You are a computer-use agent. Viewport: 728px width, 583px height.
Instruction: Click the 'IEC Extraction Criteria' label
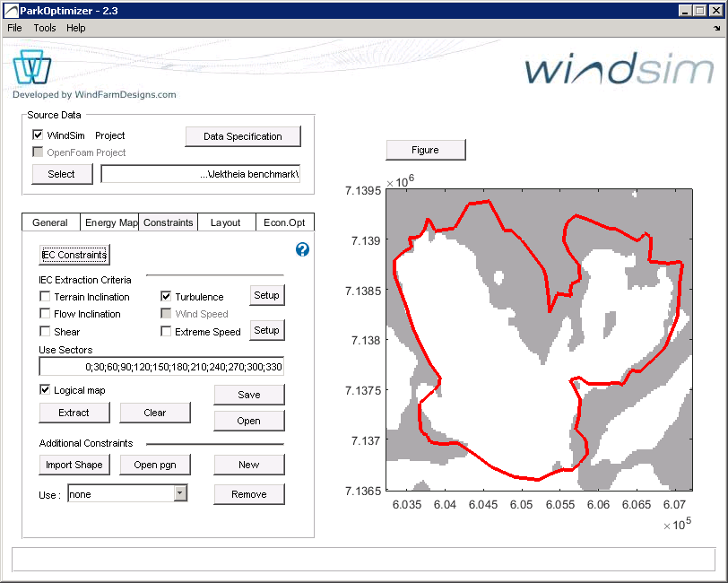point(85,280)
